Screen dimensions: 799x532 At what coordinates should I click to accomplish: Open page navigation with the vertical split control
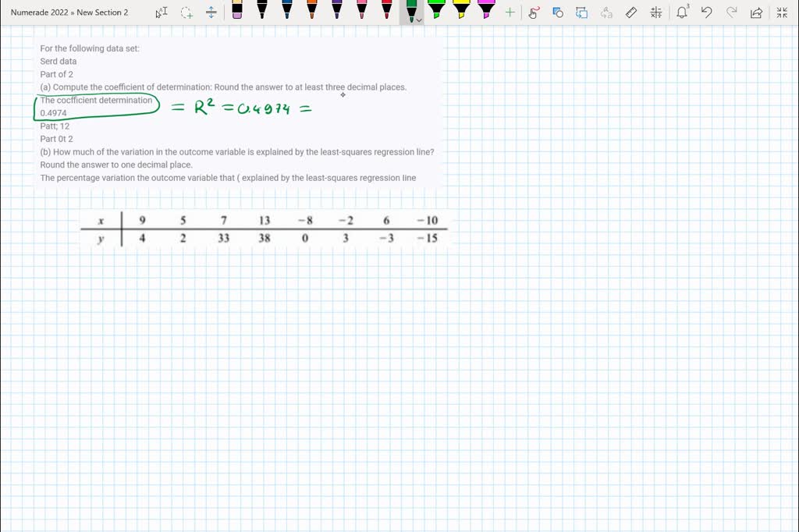211,12
